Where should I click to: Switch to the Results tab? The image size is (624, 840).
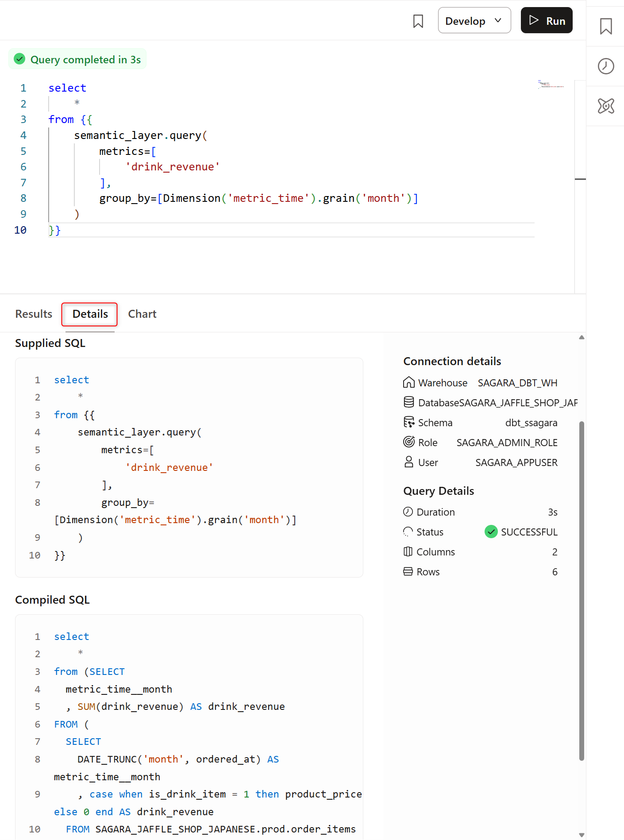34,314
